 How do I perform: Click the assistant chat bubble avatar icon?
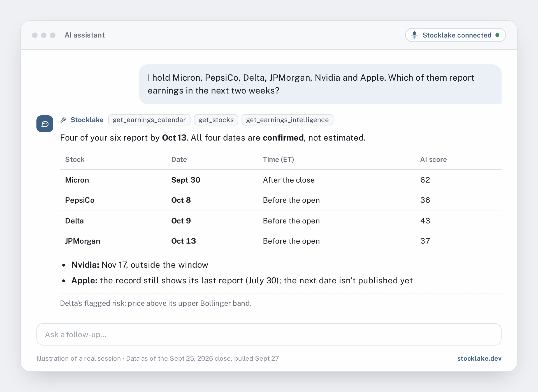(x=45, y=124)
